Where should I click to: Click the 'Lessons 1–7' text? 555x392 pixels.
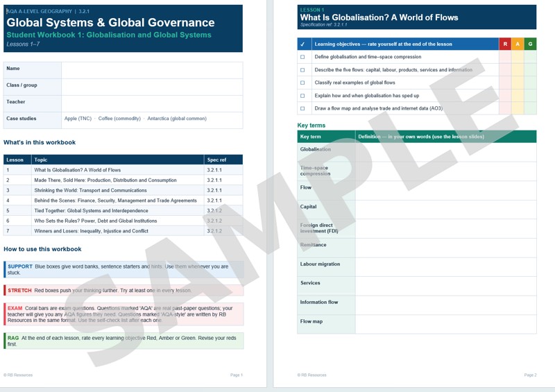click(23, 44)
